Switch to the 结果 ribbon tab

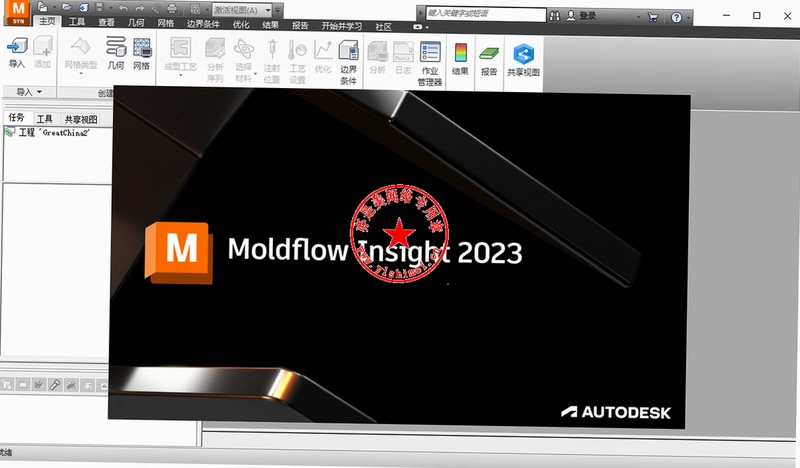(x=270, y=25)
